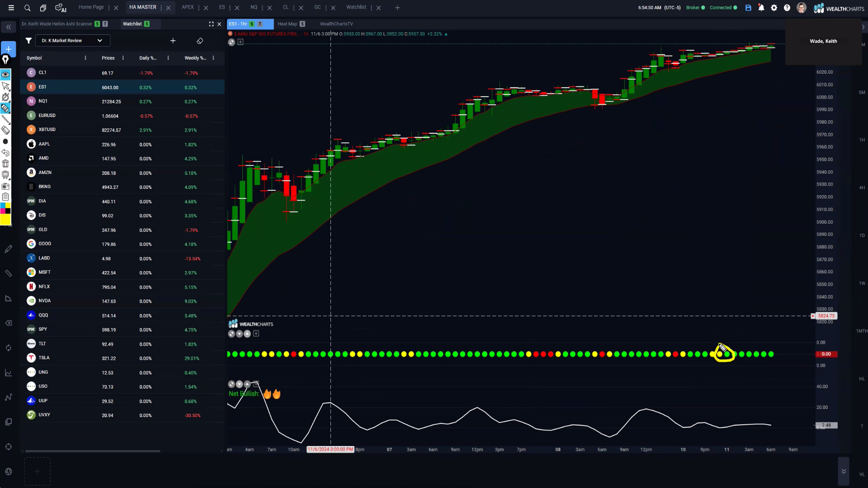Switch to the GC workspace tab
The height and width of the screenshot is (488, 868).
(x=317, y=7)
